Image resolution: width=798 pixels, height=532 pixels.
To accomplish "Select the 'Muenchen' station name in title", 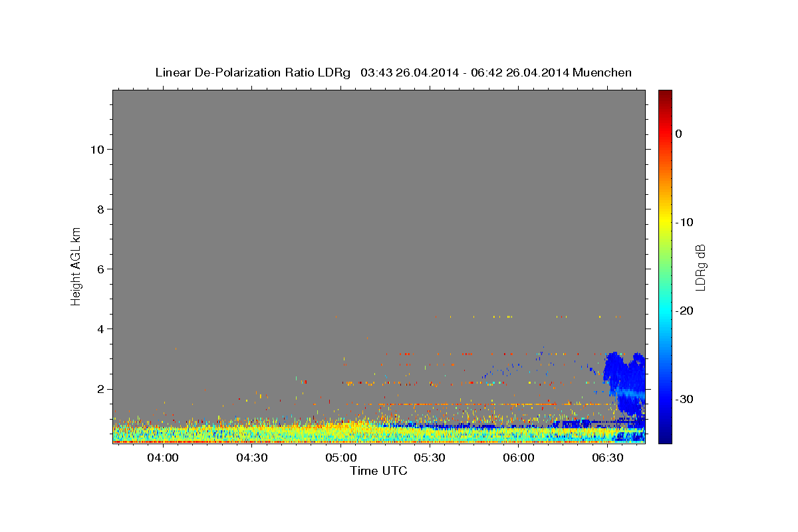I will [x=602, y=72].
